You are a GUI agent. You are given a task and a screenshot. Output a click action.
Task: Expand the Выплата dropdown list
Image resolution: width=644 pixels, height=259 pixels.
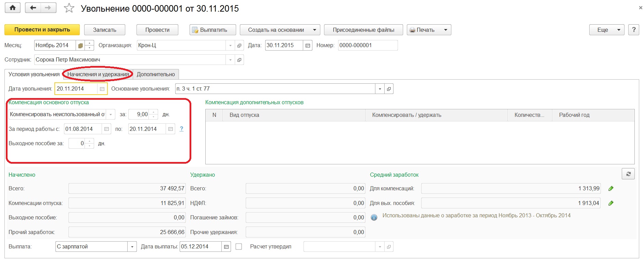tap(132, 247)
